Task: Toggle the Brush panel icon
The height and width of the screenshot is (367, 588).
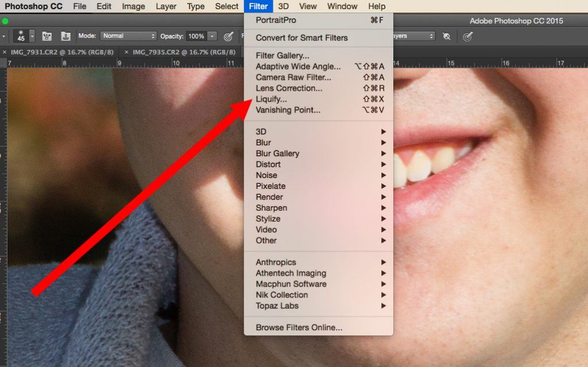Action: (x=48, y=36)
